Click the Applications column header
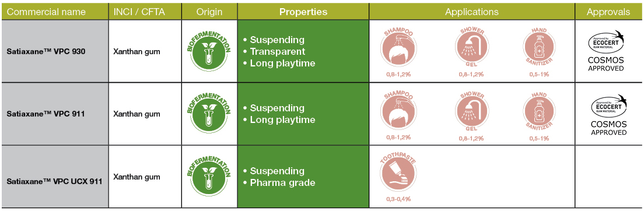This screenshot has height=211, width=644. coord(471,12)
